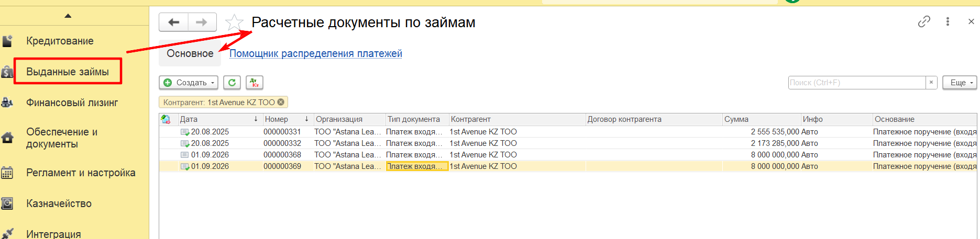Open the Еще dropdown menu
The image size is (980, 239).
click(x=960, y=83)
